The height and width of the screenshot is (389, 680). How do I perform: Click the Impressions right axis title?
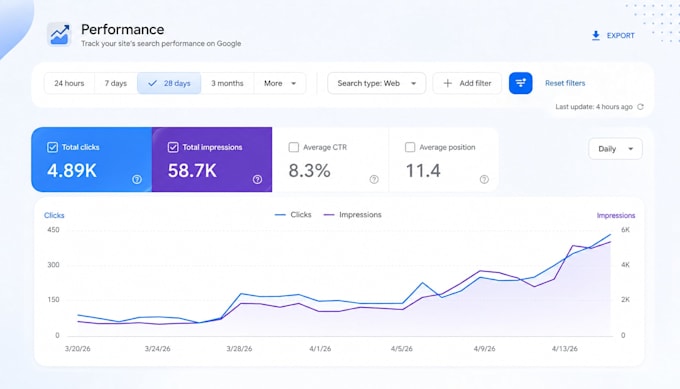point(616,216)
